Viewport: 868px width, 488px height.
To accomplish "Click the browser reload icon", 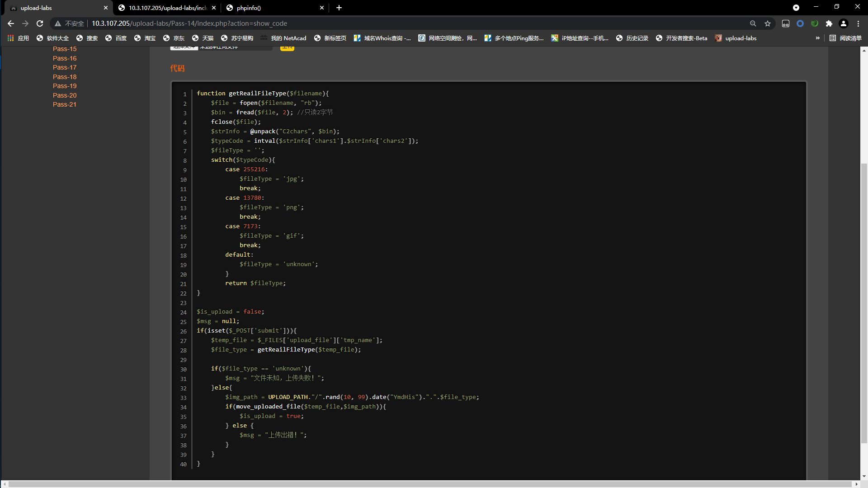I will [40, 23].
